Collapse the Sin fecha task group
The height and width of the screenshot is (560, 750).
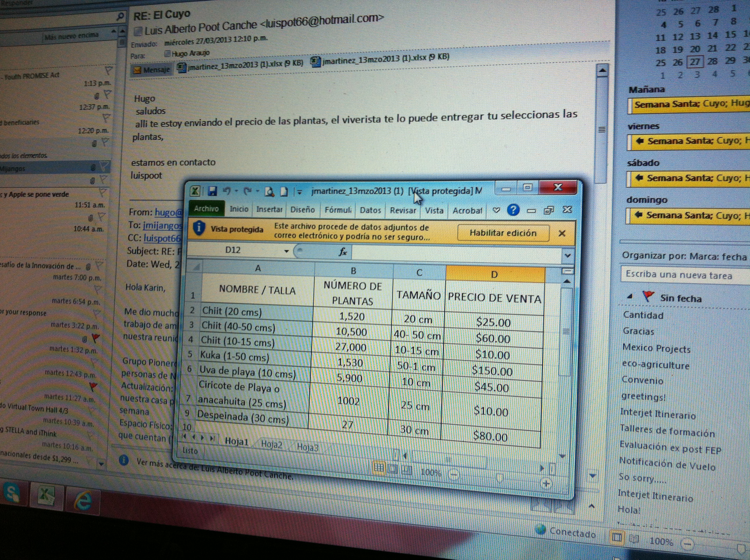click(x=630, y=296)
